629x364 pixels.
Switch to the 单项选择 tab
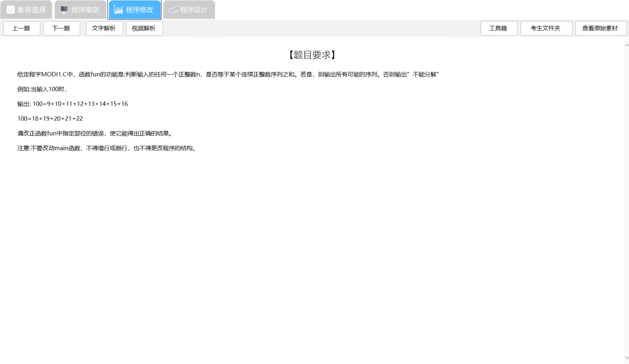32,10
